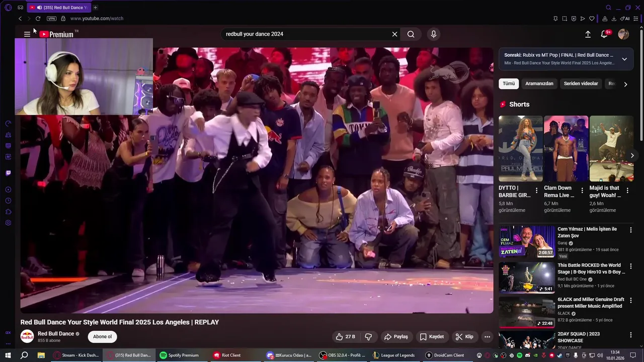Add page to bookmarks with the heart icon
The image size is (644, 362).
pyautogui.click(x=592, y=19)
